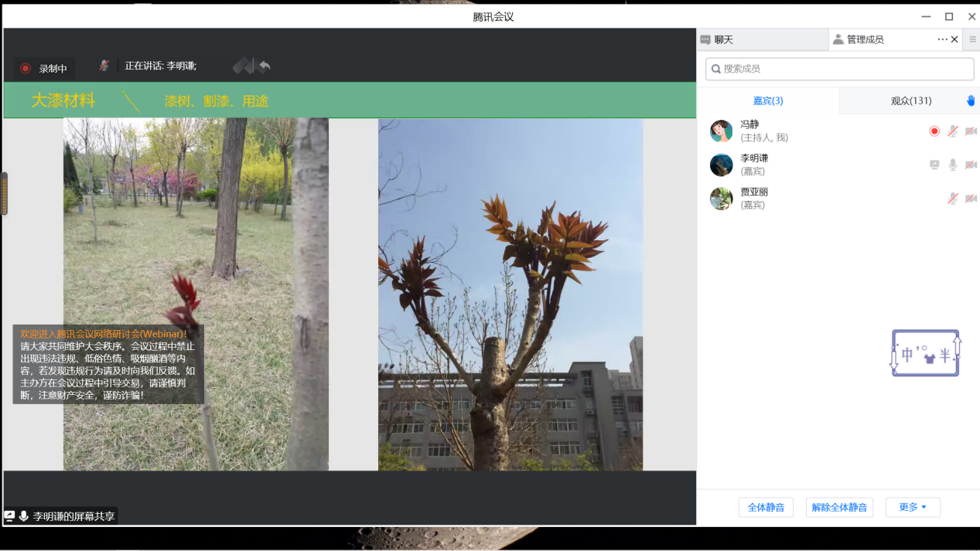
Task: Click the back arrow icon in top bar
Action: pyautogui.click(x=265, y=66)
